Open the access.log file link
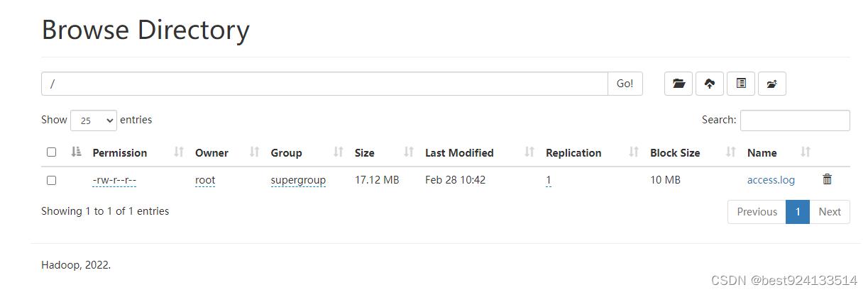The width and height of the screenshot is (868, 292). [771, 180]
